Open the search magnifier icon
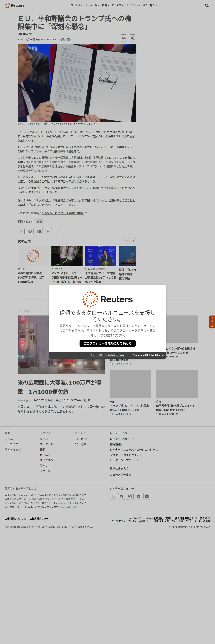 pos(207,5)
